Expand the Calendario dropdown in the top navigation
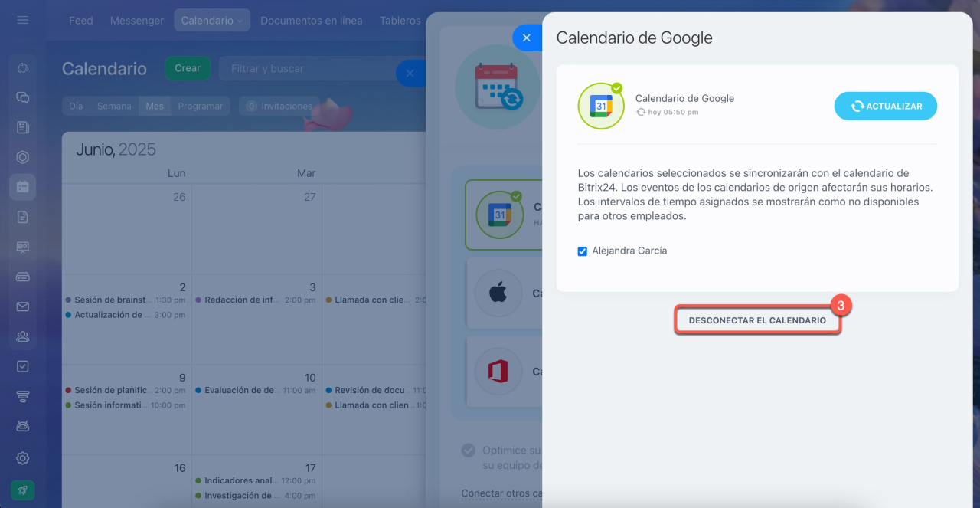Screen dimensions: 980x508 click(212, 21)
